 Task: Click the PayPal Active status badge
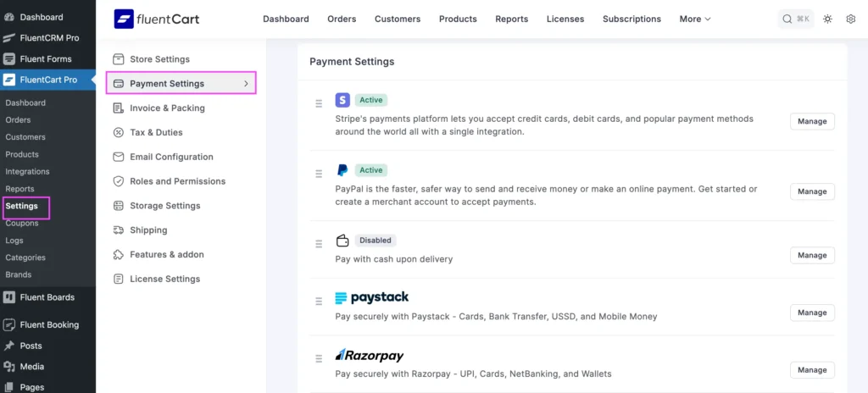tap(371, 170)
